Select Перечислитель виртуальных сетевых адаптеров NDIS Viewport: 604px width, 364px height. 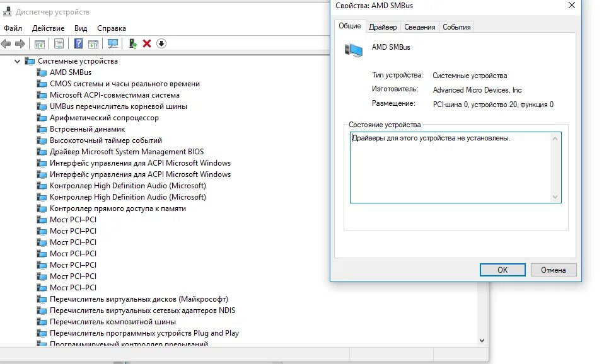pos(142,310)
